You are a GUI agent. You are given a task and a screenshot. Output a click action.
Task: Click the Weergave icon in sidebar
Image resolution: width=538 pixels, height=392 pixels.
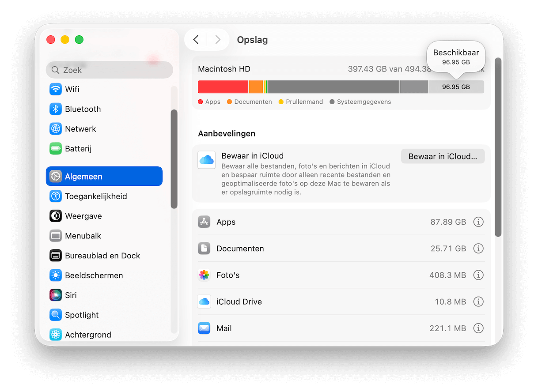pyautogui.click(x=56, y=216)
